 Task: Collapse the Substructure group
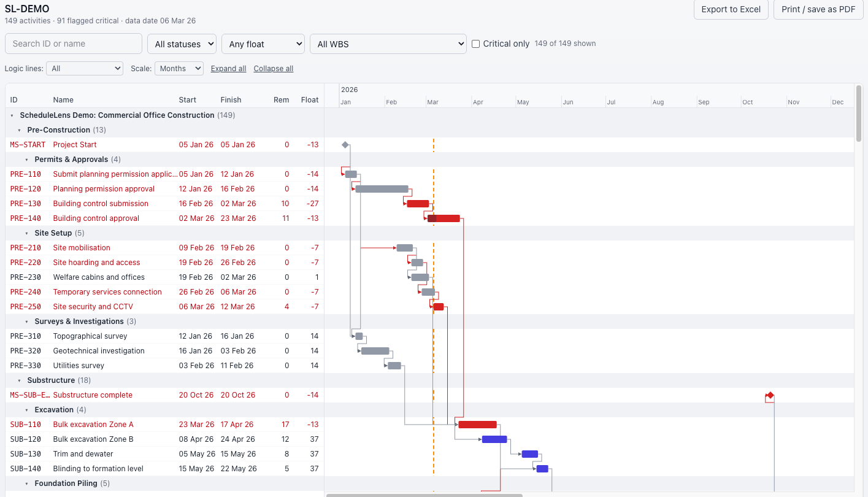coord(19,380)
